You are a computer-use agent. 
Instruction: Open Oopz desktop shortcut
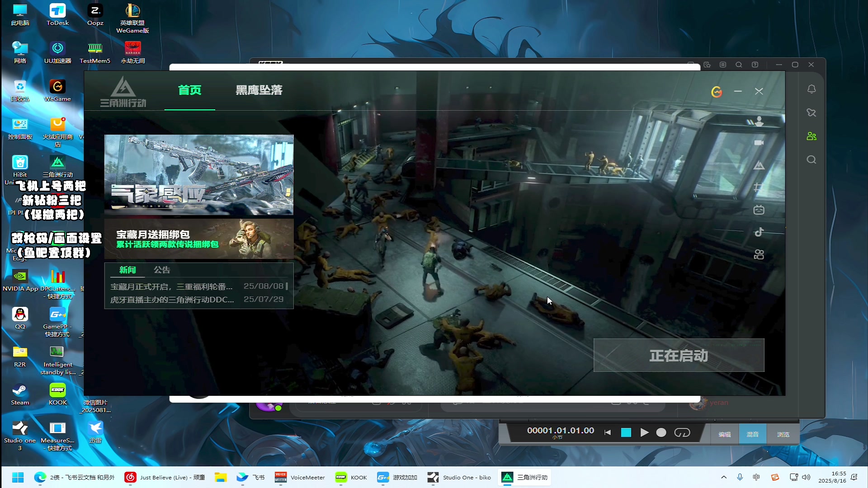tap(95, 14)
